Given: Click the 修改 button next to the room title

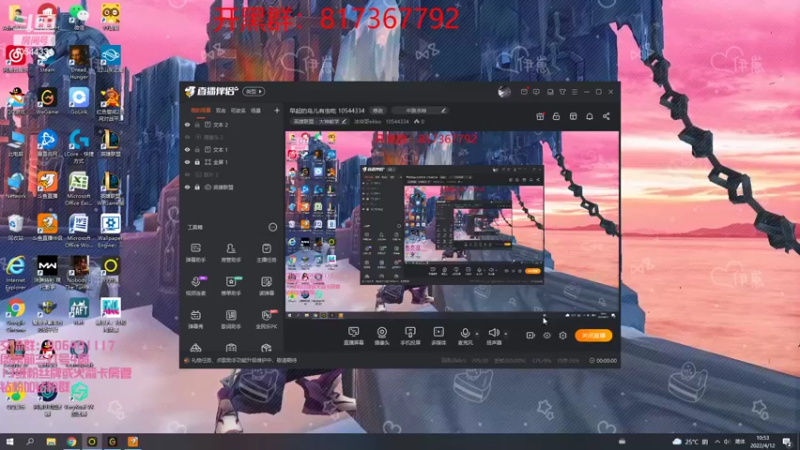Looking at the screenshot, I should (x=378, y=111).
